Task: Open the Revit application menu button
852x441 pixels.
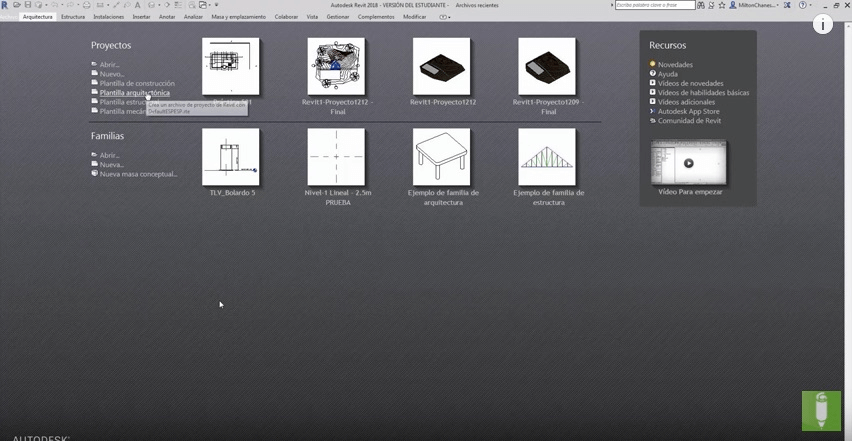Action: click(5, 5)
